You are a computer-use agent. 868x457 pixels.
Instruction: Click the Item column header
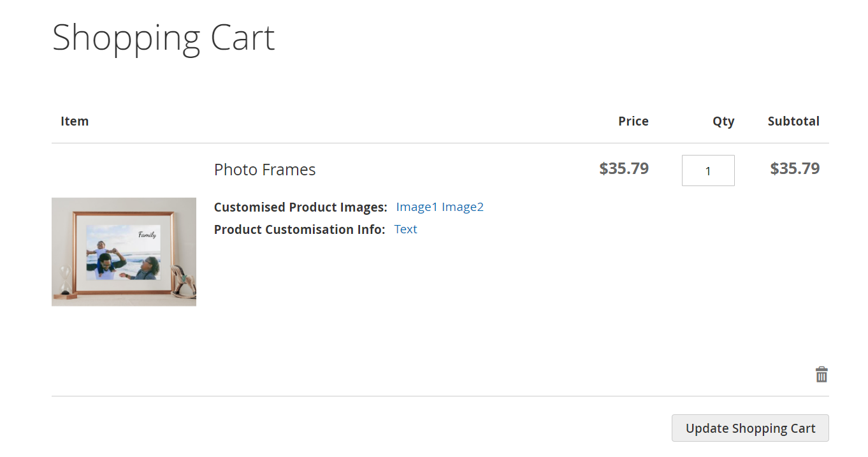(75, 121)
